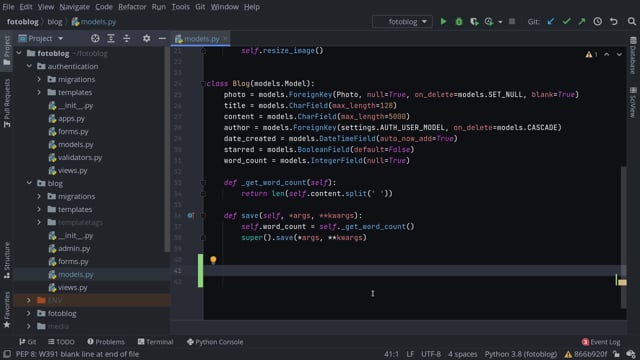The image size is (640, 360).
Task: Commit changes with green checkmark
Action: 567,21
